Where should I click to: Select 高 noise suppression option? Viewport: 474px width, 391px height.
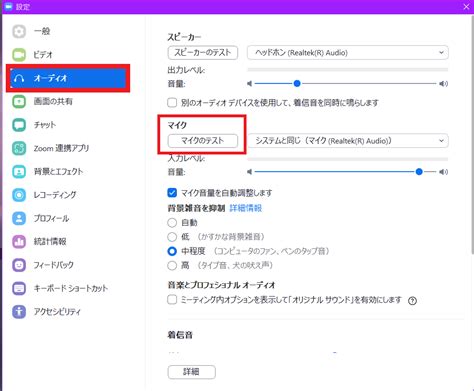(172, 266)
